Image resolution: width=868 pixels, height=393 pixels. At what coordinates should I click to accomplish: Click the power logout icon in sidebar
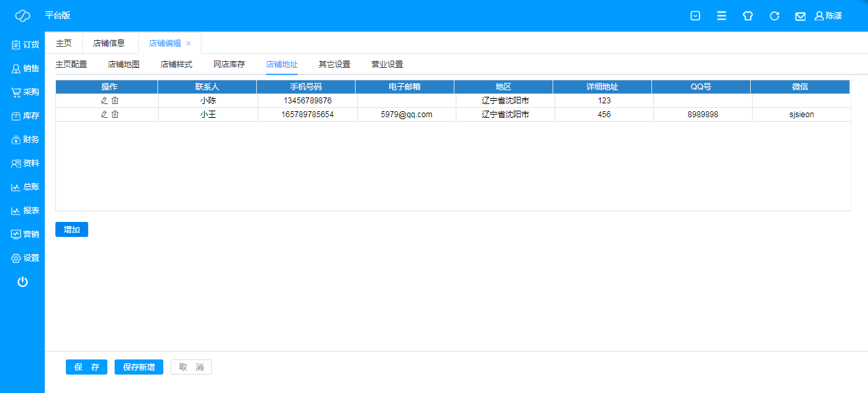pyautogui.click(x=22, y=282)
